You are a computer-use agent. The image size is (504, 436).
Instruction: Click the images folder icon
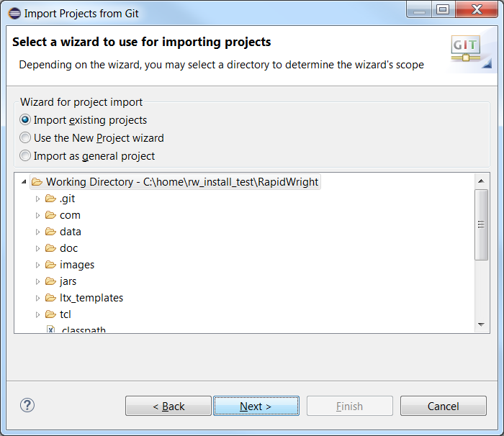point(50,265)
